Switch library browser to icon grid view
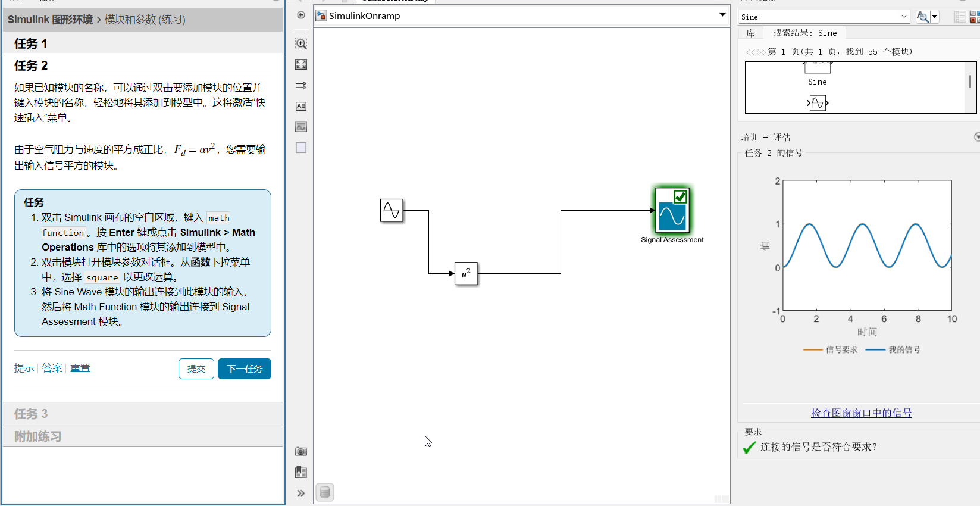This screenshot has height=506, width=980. [x=975, y=17]
